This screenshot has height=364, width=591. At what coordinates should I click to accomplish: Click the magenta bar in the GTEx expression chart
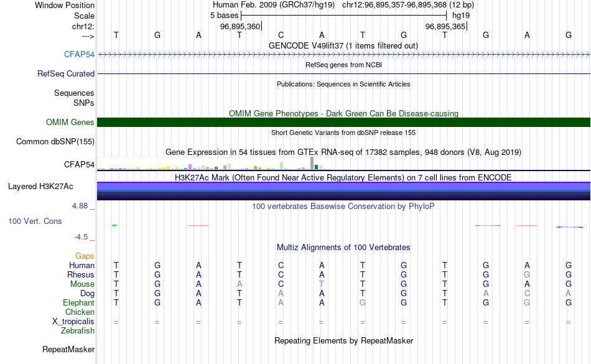190,167
